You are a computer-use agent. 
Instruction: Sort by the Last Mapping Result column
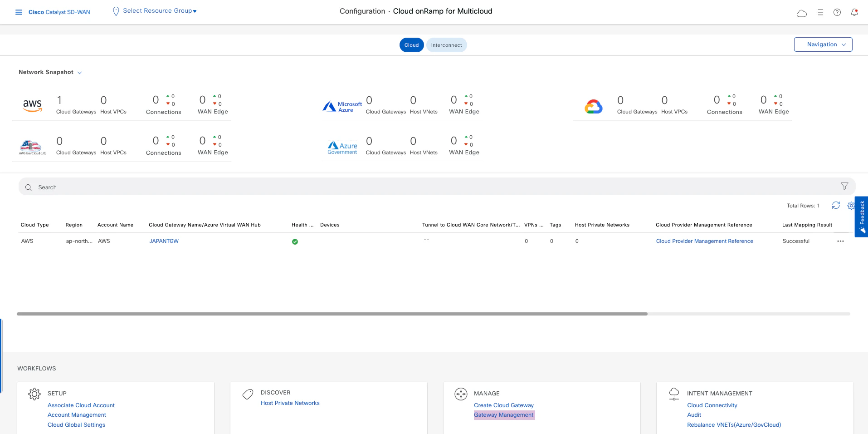807,225
